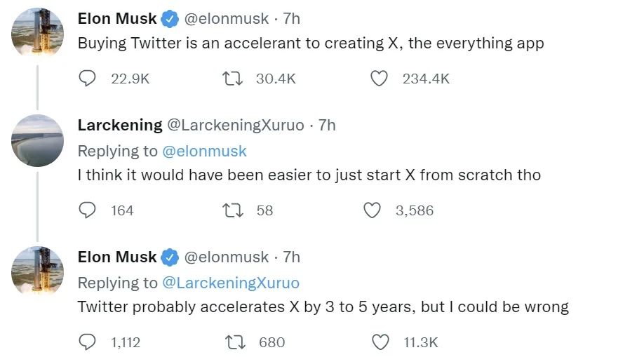Click Elon Musk's avatar on the top tweet
This screenshot has width=644, height=357.
click(38, 32)
